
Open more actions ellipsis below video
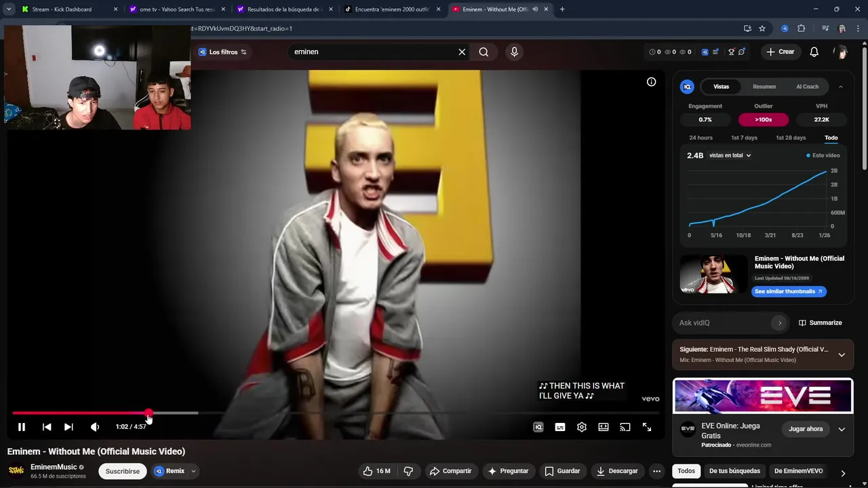pos(656,471)
